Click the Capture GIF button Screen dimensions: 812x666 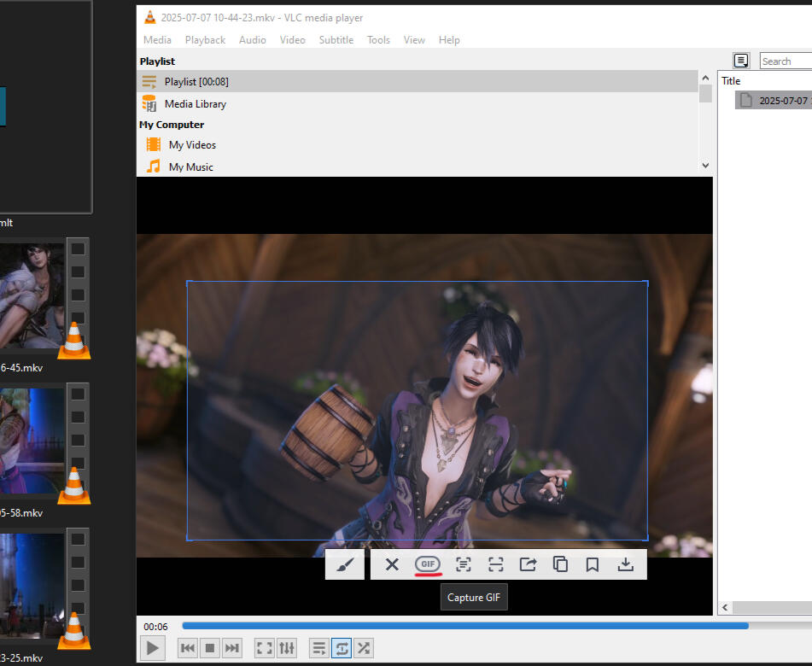coord(428,564)
